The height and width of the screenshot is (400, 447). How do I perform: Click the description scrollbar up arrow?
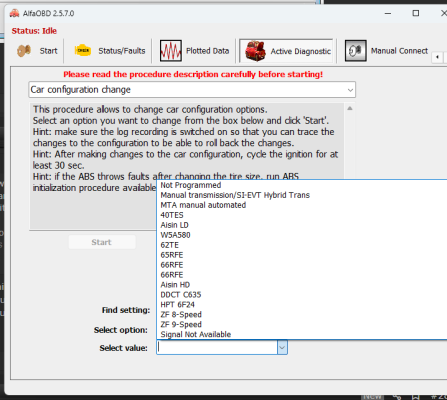(x=350, y=108)
